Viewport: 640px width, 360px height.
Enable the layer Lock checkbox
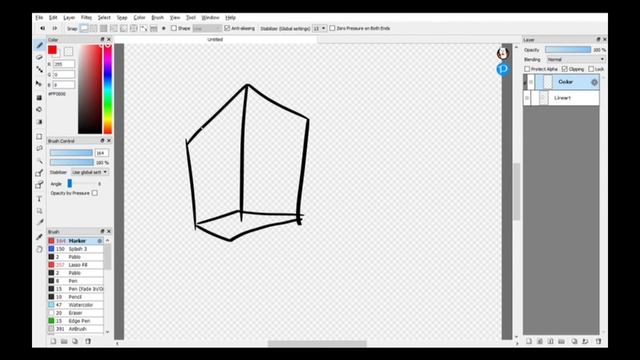pos(591,69)
